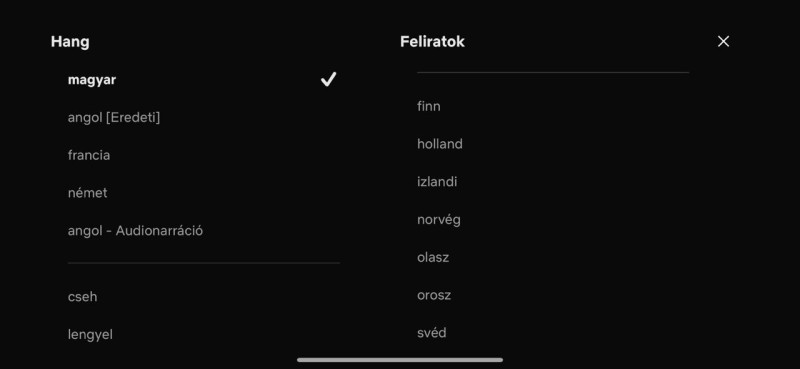Close the audio and subtitles panel
The height and width of the screenshot is (369, 800).
[x=723, y=41]
